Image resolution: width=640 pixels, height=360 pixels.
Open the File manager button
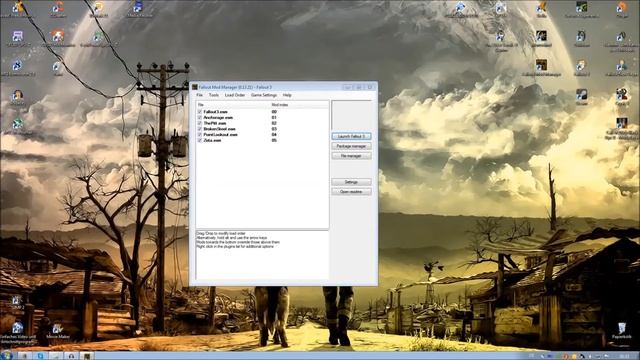(351, 156)
